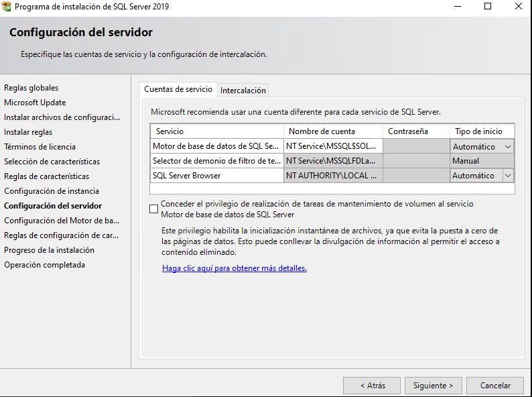
Task: Switch to the Intercalación tab
Action: [243, 91]
